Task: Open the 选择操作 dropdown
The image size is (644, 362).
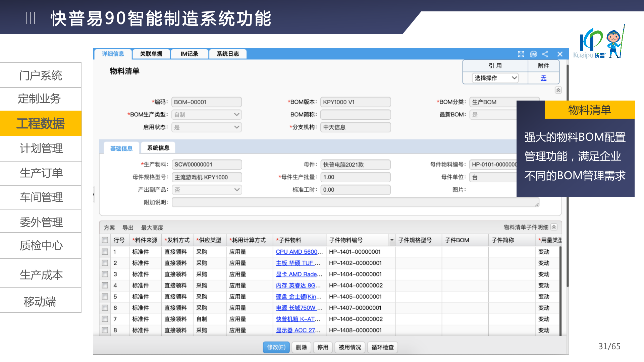Action: click(x=495, y=78)
